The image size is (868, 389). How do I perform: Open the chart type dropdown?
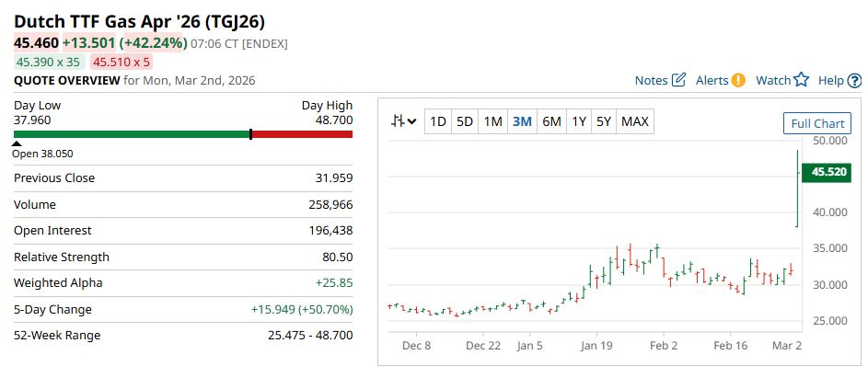click(403, 121)
